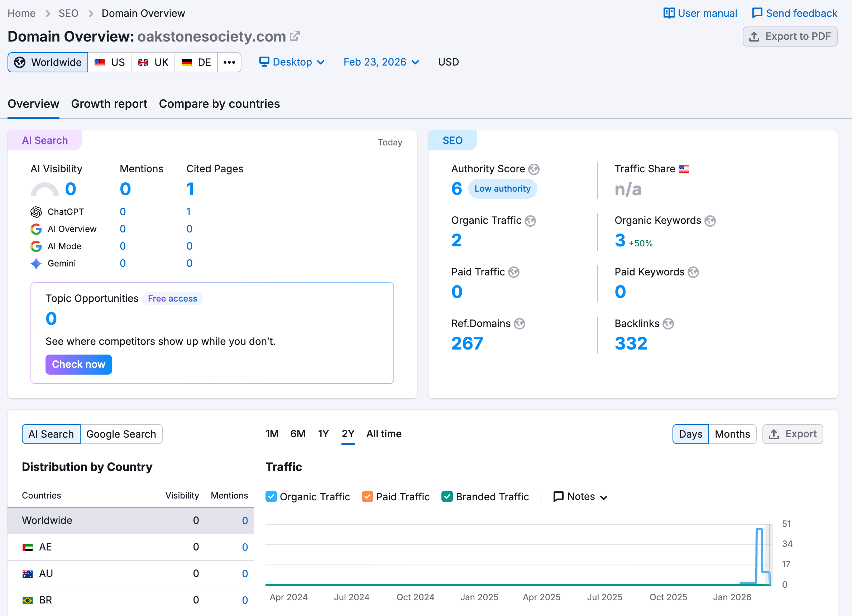Image resolution: width=852 pixels, height=616 pixels.
Task: Click the Notes speech bubble icon
Action: (x=559, y=496)
